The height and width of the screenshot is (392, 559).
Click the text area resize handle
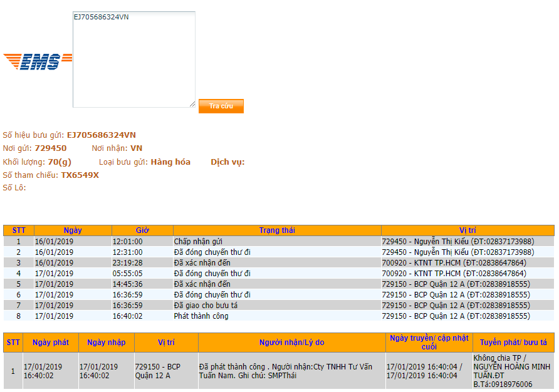192,105
